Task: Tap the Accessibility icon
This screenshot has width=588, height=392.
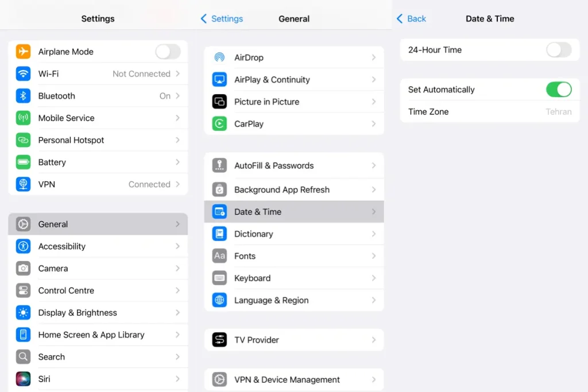Action: [x=23, y=246]
